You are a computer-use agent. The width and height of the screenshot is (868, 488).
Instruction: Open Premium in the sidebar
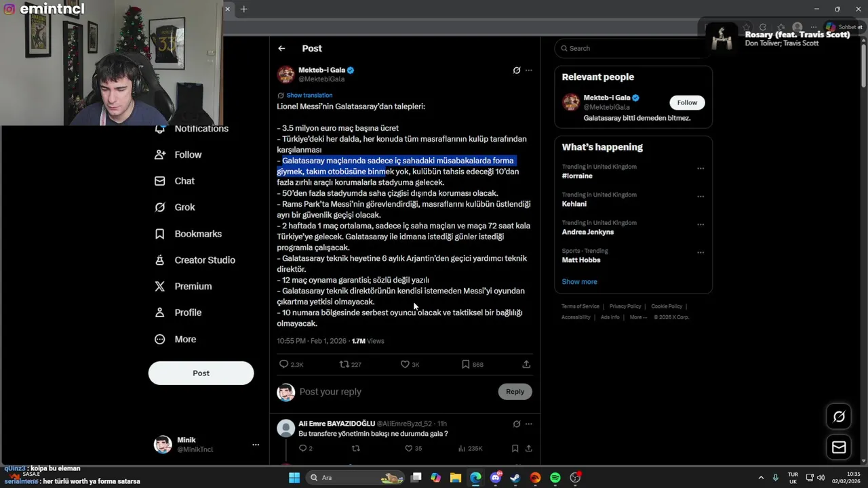(x=183, y=286)
